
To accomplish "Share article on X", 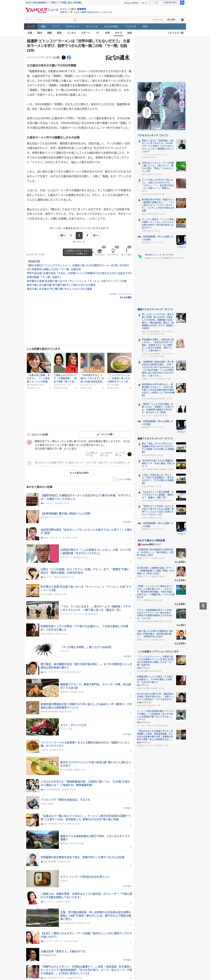I will click(64, 57).
